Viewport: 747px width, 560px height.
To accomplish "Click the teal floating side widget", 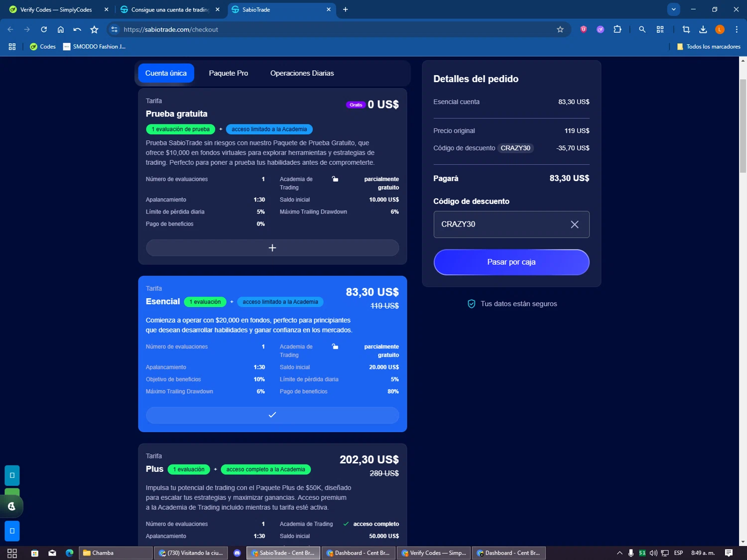I will tap(12, 475).
